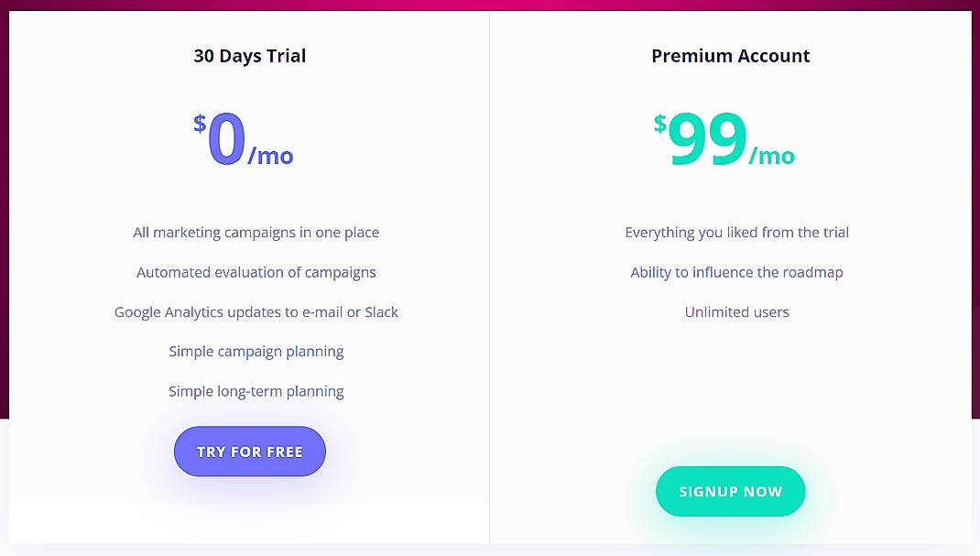Select 'Simple long-term planning' feature line
The image size is (980, 556).
(x=256, y=391)
